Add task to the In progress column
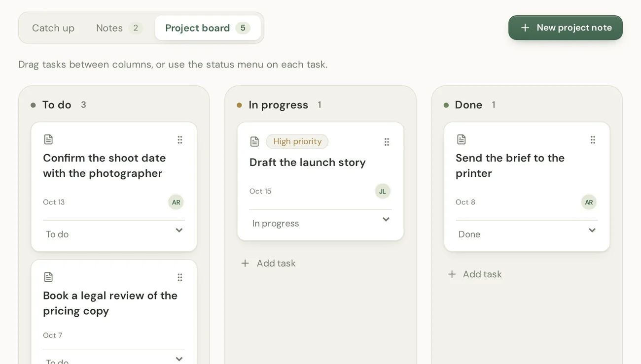 pos(268,263)
